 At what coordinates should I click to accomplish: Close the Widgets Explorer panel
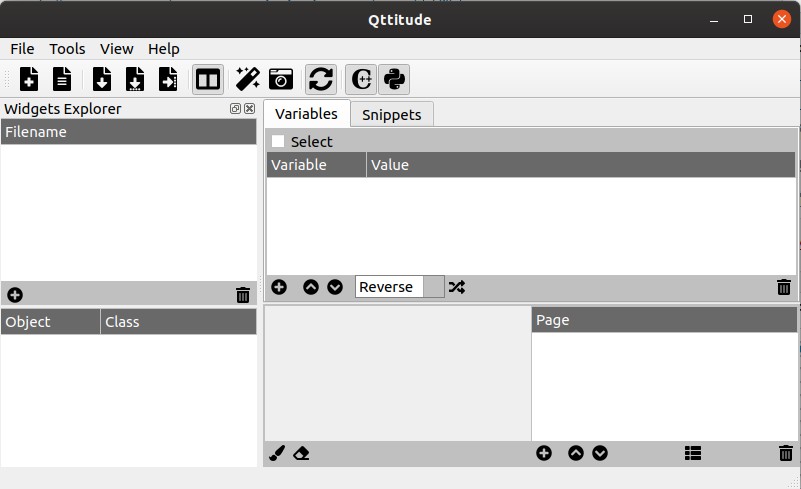(249, 108)
